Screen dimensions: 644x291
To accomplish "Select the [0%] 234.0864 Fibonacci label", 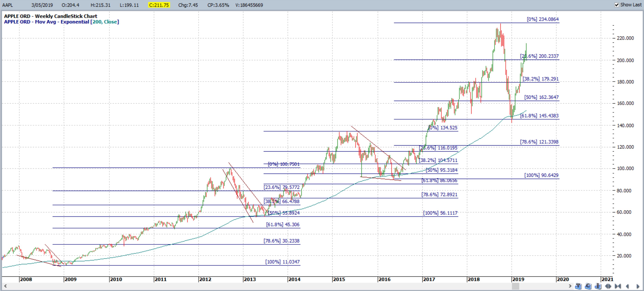I will coord(542,19).
